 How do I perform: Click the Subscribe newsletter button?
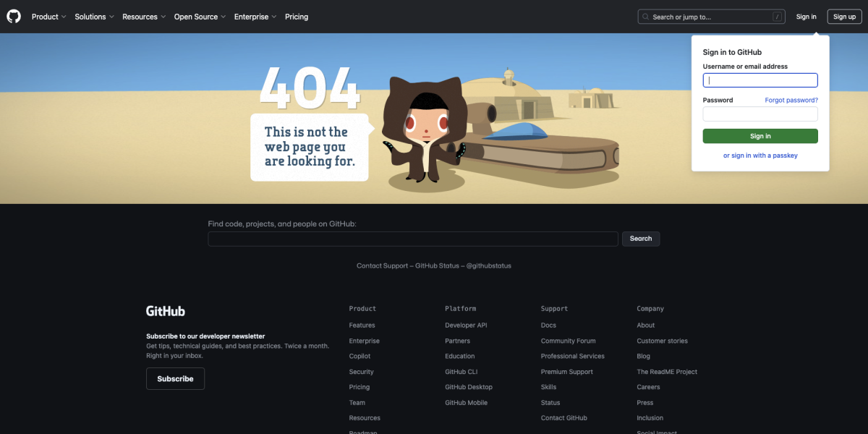tap(175, 379)
